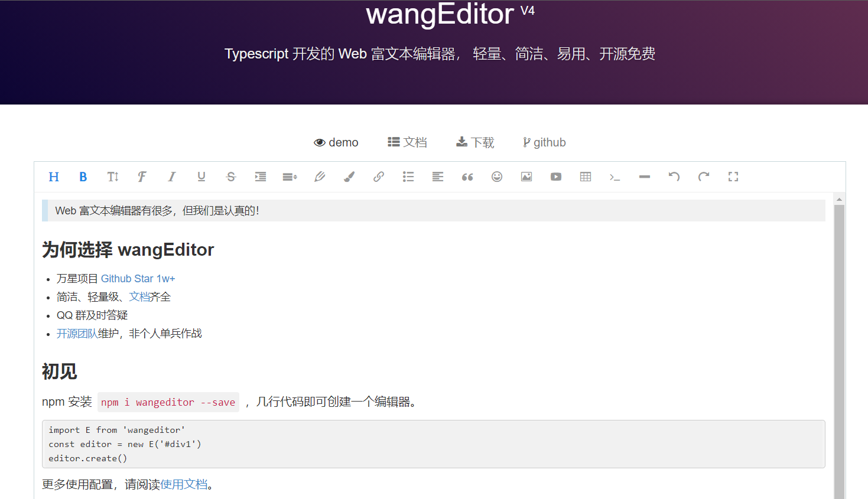Open the font size menu
The width and height of the screenshot is (868, 499).
coord(113,177)
